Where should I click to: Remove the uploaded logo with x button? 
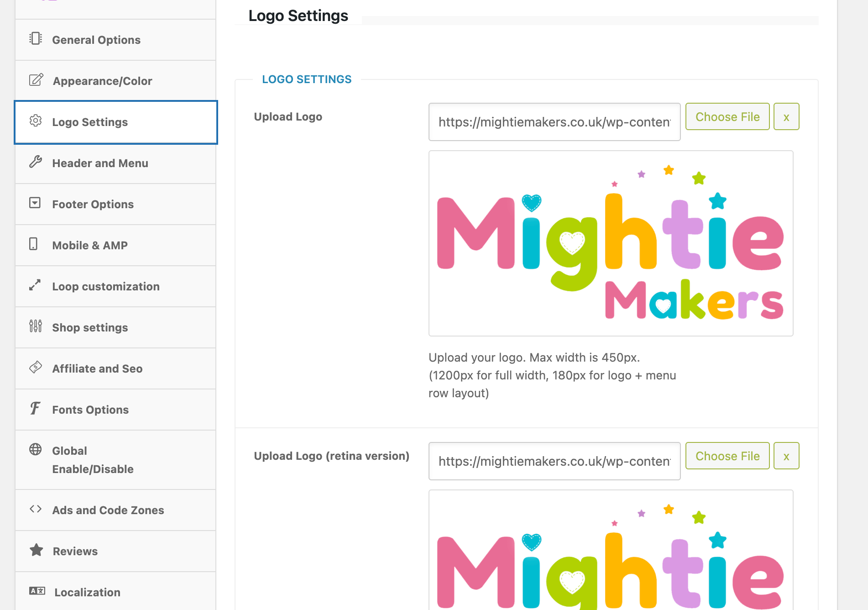point(786,116)
